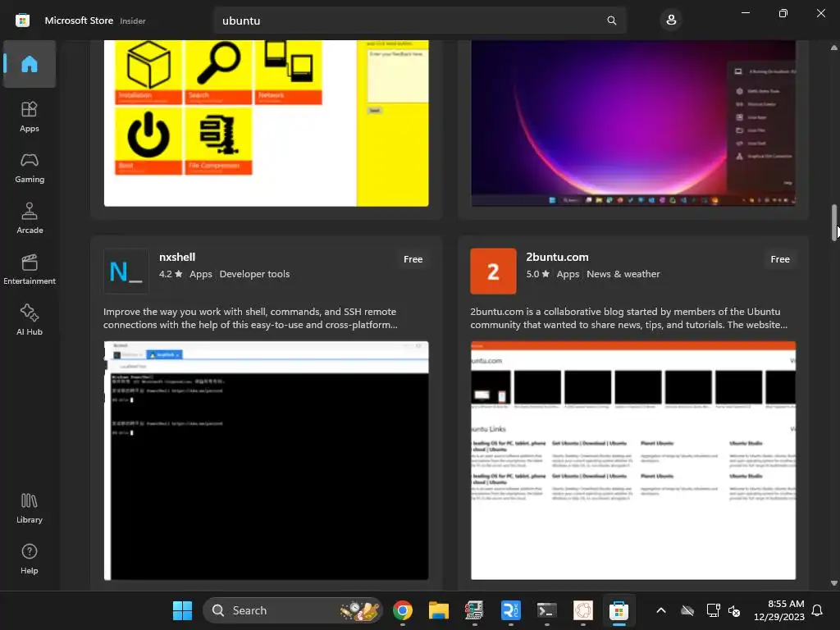Click the Developer tools category label

point(254,274)
